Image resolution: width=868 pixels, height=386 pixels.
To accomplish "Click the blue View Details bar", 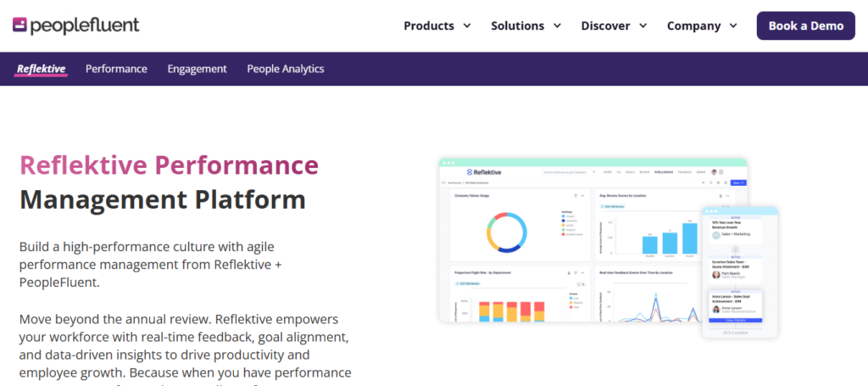I will tap(736, 321).
